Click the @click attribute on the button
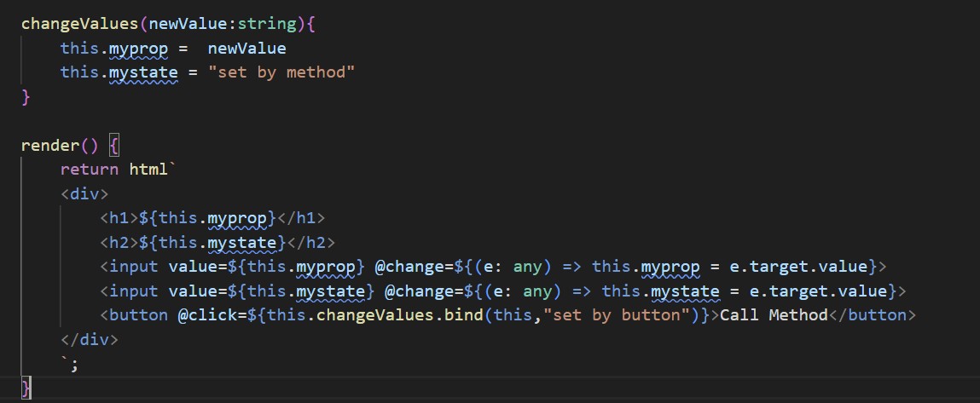This screenshot has height=403, width=980. tap(207, 315)
